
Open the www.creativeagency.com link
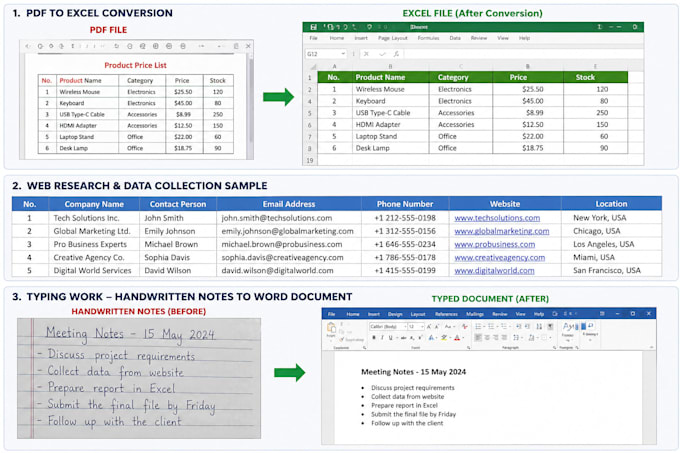pyautogui.click(x=500, y=257)
